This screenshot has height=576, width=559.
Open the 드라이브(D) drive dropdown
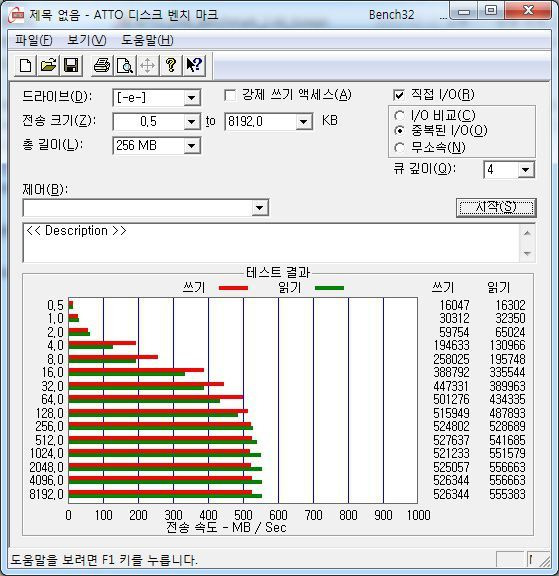point(191,98)
